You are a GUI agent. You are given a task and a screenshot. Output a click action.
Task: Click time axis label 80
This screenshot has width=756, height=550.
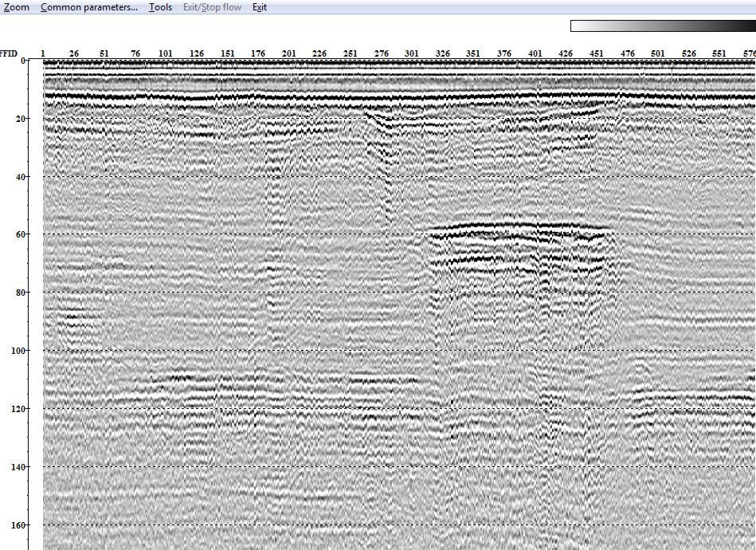(20, 293)
